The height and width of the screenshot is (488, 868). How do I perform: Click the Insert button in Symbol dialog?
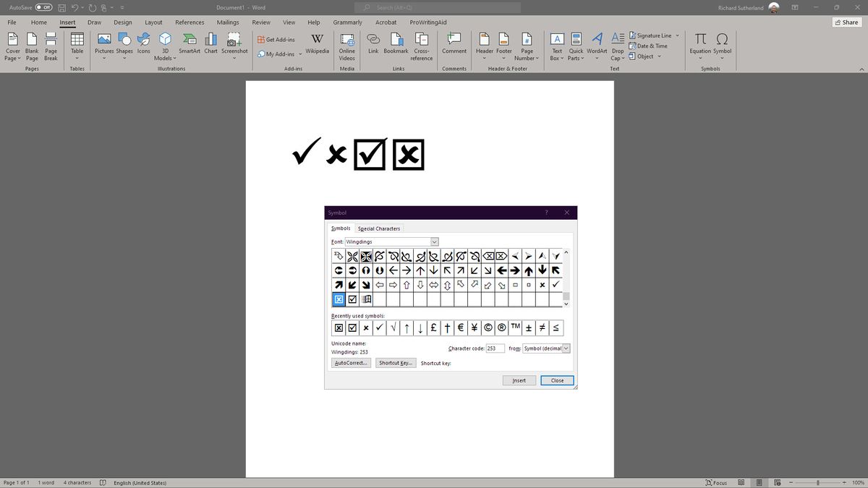click(x=519, y=380)
